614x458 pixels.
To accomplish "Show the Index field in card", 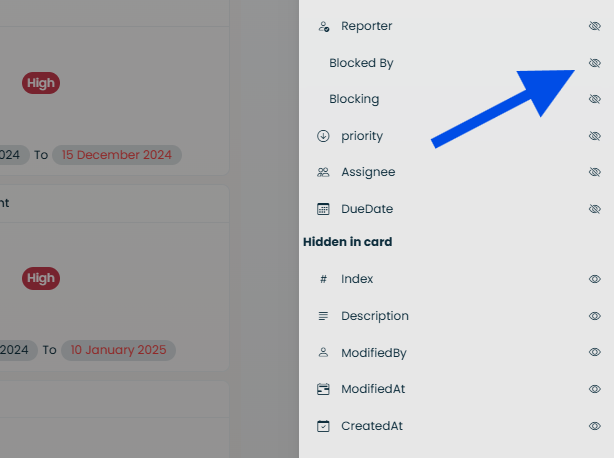I will [x=594, y=279].
